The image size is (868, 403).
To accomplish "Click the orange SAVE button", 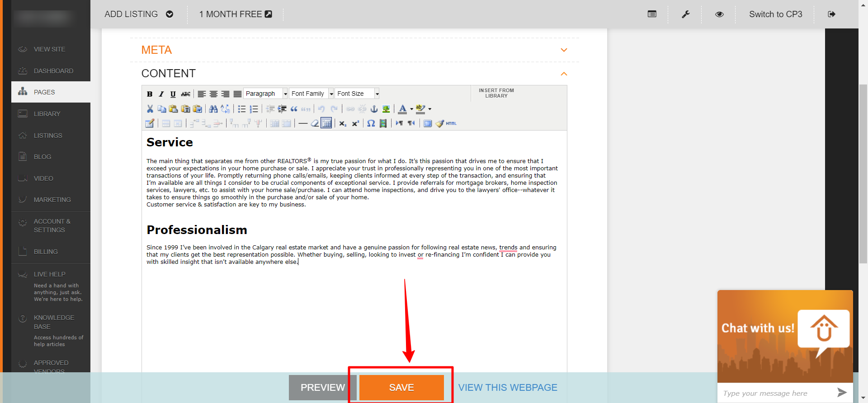I will point(401,388).
